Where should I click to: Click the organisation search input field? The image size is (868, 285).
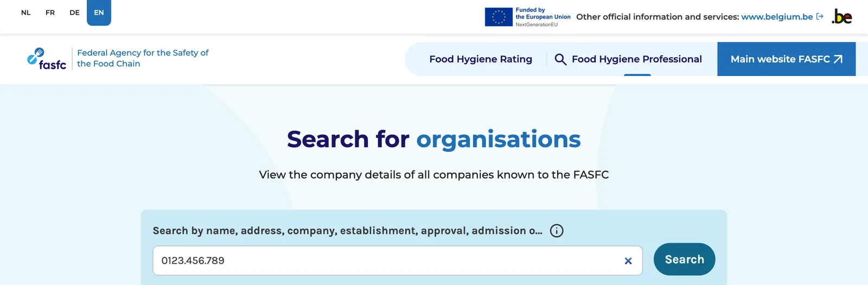coord(398,261)
